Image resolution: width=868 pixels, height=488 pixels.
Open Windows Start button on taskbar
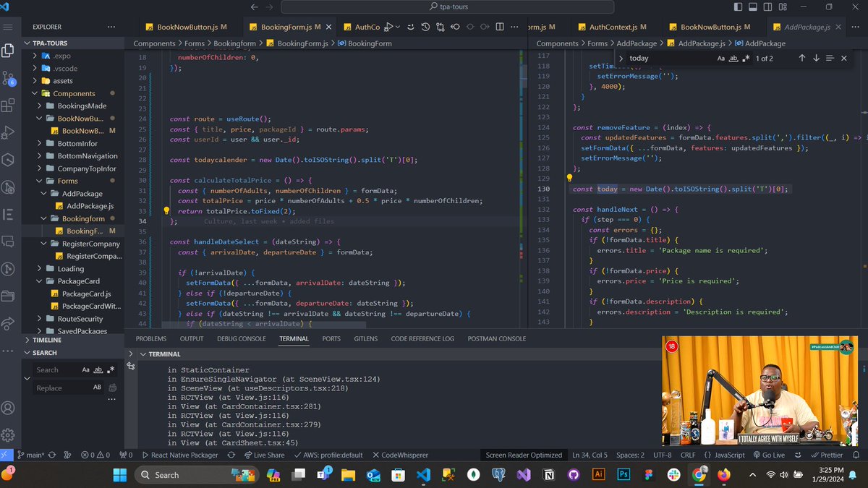[x=119, y=474]
